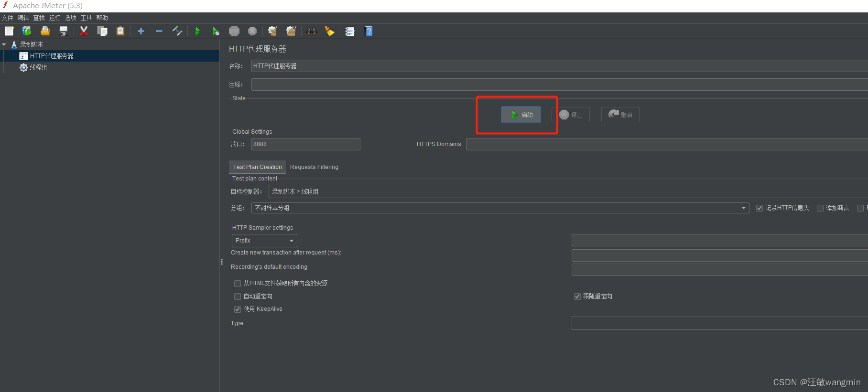Image resolution: width=868 pixels, height=392 pixels.
Task: Click the 注释 comment input field
Action: [x=559, y=85]
